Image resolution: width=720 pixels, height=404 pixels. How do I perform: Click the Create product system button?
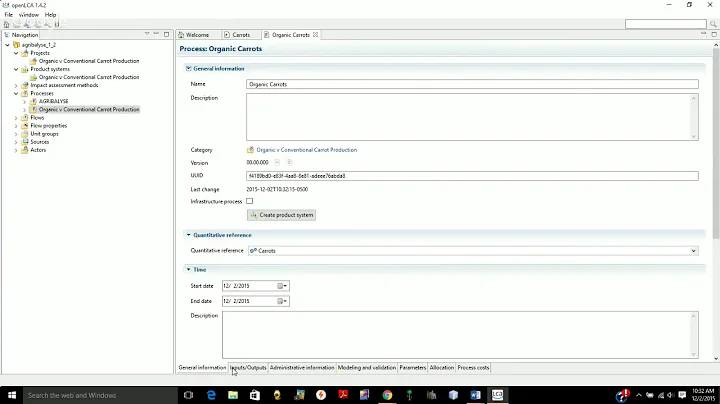coord(281,215)
